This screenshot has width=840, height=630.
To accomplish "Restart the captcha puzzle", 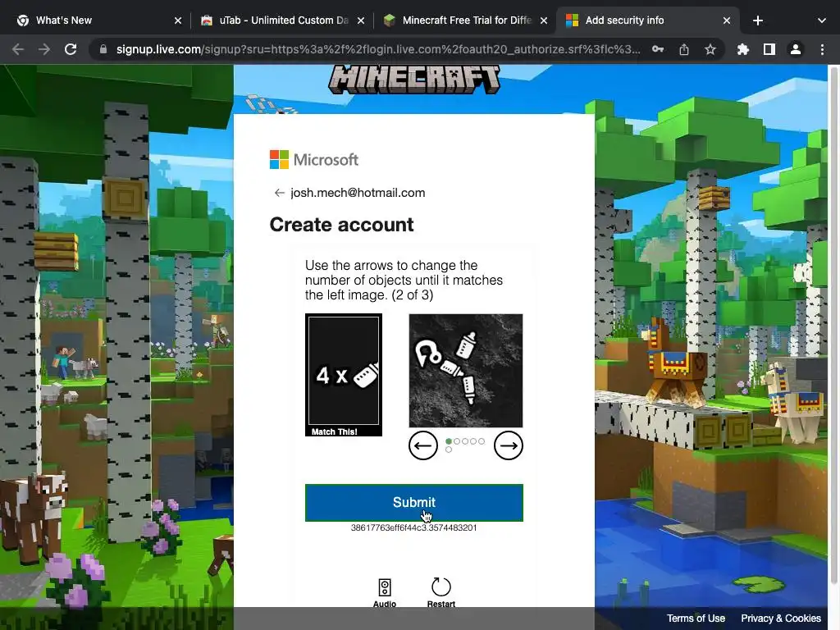I will (x=441, y=593).
